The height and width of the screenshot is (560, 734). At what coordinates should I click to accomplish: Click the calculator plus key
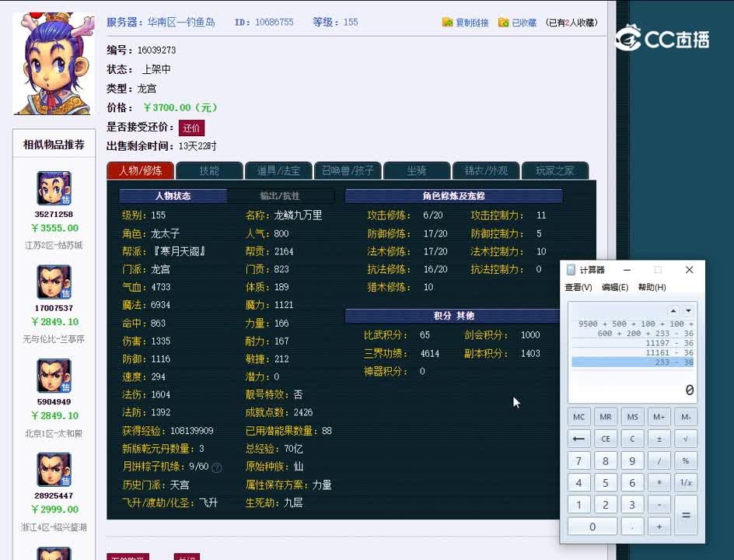tap(659, 527)
